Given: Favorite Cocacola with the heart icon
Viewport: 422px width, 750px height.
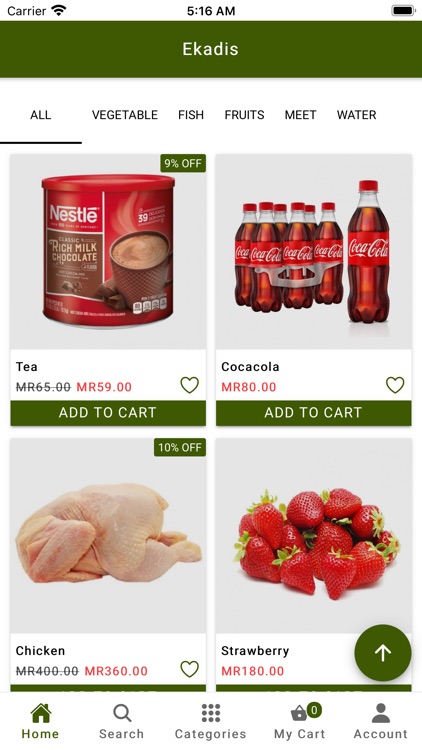Looking at the screenshot, I should pyautogui.click(x=395, y=385).
